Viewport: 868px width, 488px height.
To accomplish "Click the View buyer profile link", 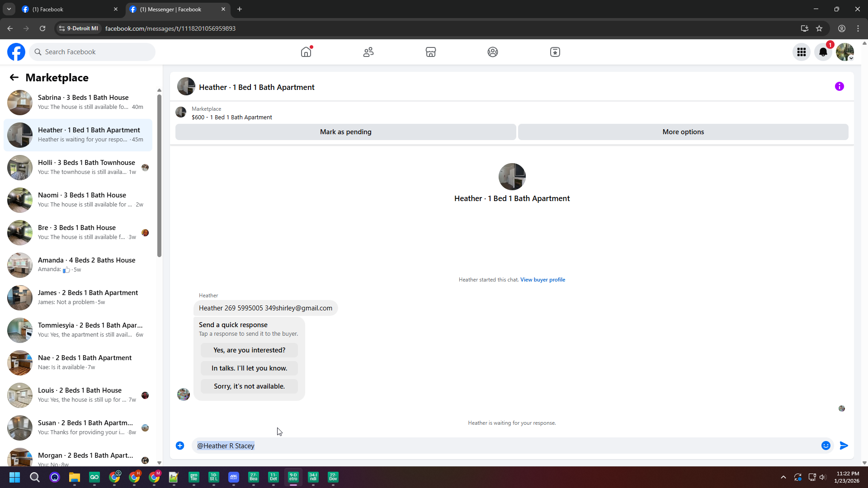I will (542, 280).
